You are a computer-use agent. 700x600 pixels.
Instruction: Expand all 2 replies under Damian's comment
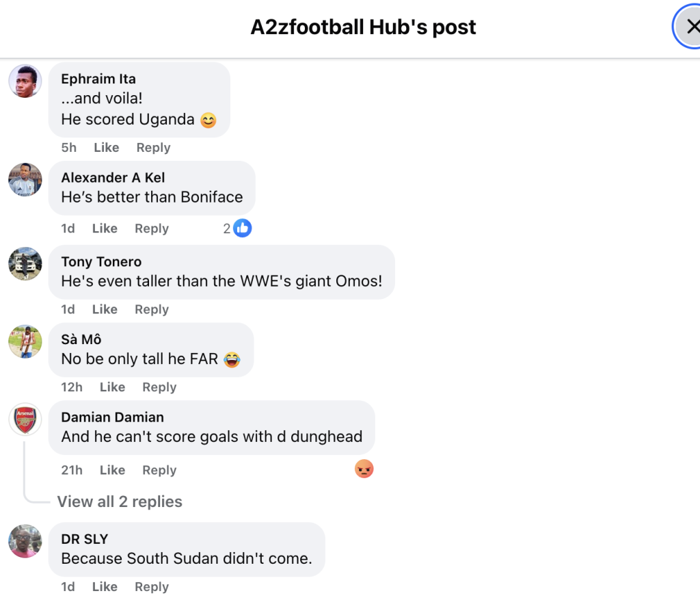tap(120, 501)
